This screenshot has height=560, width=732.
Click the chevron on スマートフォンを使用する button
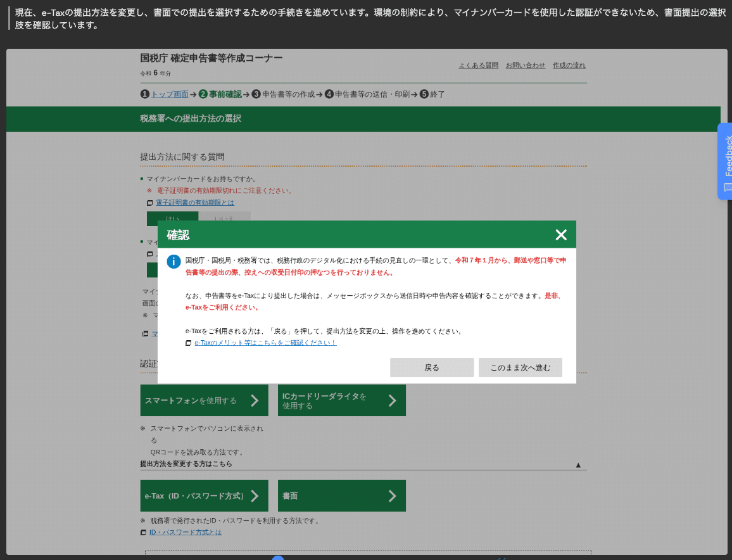[x=256, y=400]
